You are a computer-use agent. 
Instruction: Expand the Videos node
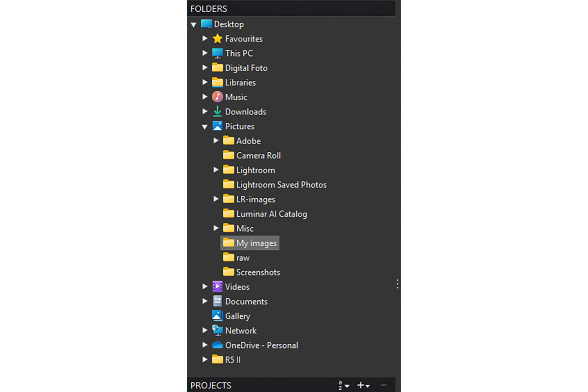pyautogui.click(x=205, y=287)
